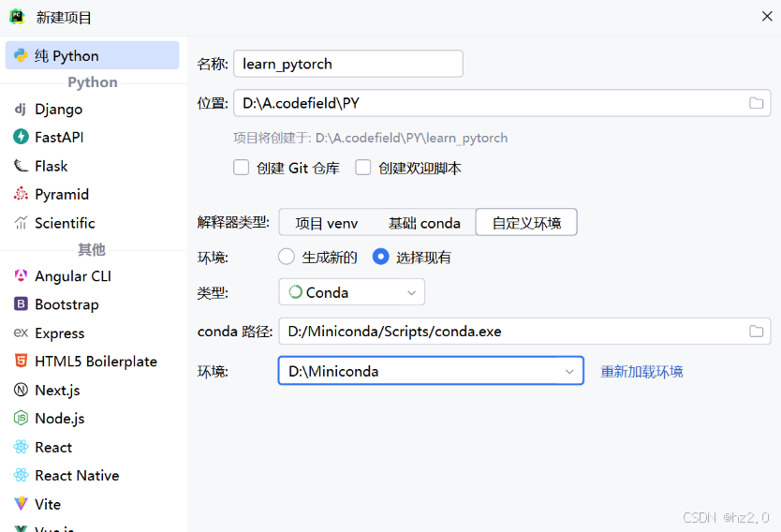The height and width of the screenshot is (532, 781).
Task: Enable the 创建欢迎脚本 checkbox
Action: 362,168
